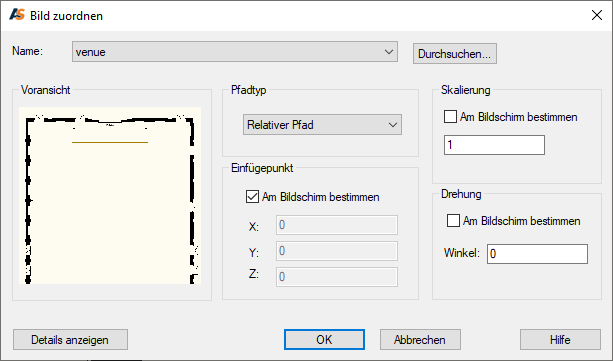Image resolution: width=613 pixels, height=361 pixels.
Task: Toggle Skalierung Am Bildschirm bestimmen checkbox
Action: [450, 117]
